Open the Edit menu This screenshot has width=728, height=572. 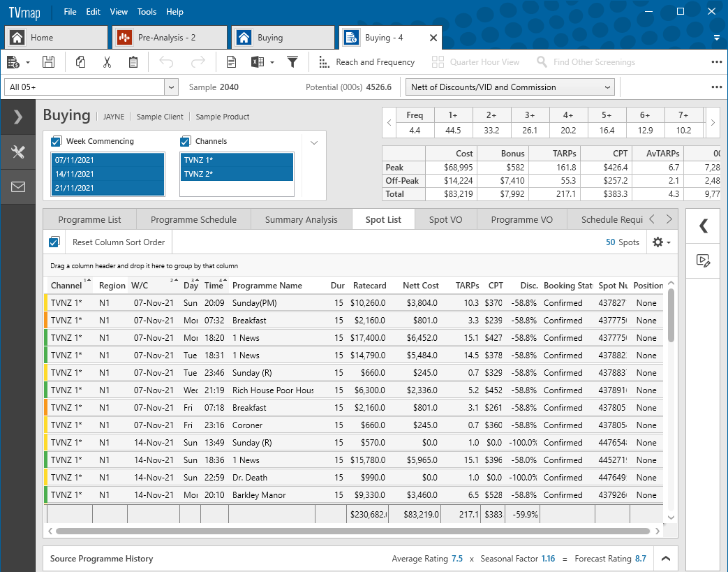pos(94,12)
